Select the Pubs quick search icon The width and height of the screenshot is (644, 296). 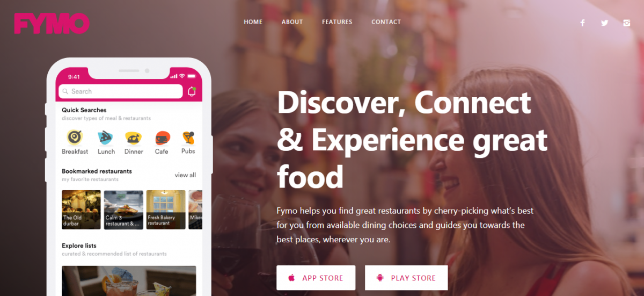(188, 138)
